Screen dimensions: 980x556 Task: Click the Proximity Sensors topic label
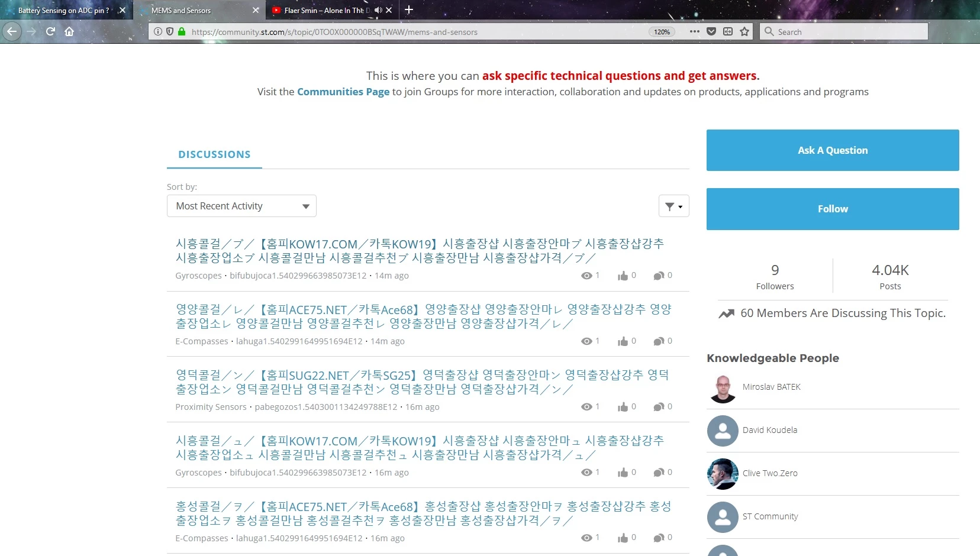click(x=211, y=407)
